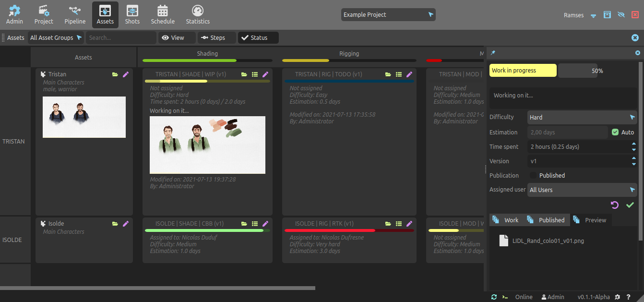
Task: Open the View options button
Action: point(177,37)
